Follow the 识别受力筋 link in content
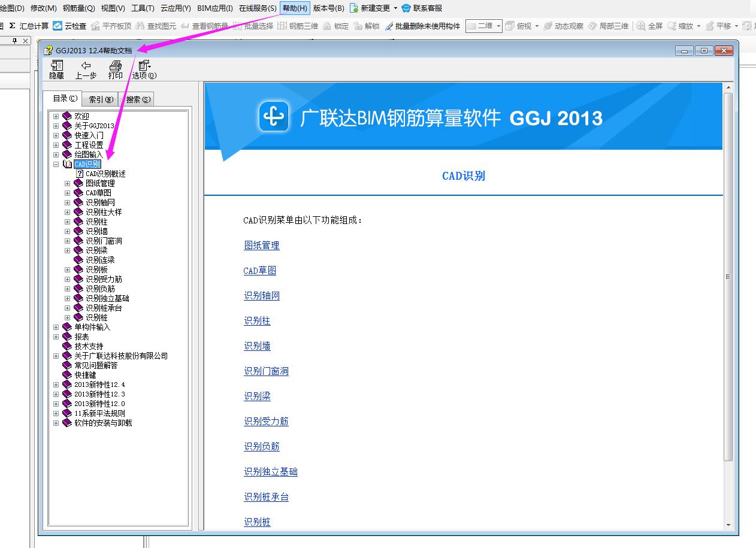The image size is (756, 548). 266,422
